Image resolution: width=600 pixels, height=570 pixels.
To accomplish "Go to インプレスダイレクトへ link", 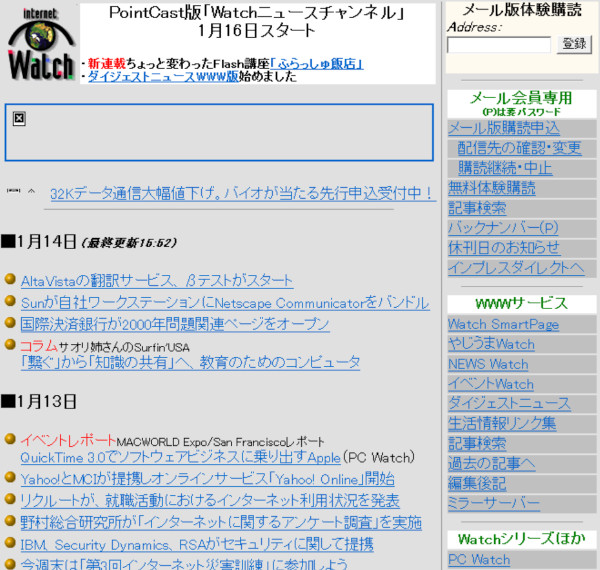I will [516, 268].
